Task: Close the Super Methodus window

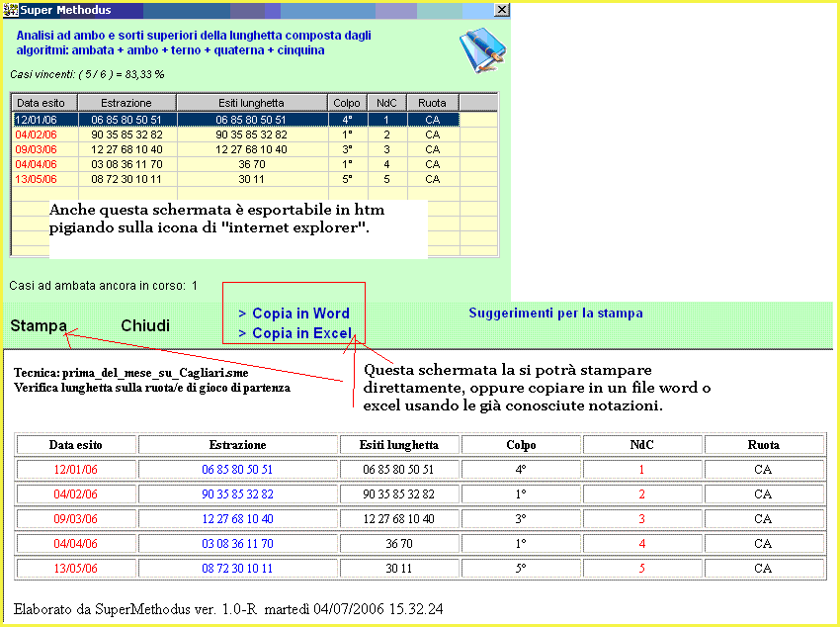Action: tap(501, 10)
